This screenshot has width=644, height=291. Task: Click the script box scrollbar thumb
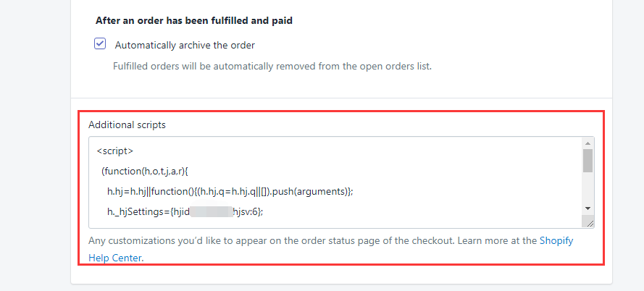pyautogui.click(x=587, y=160)
